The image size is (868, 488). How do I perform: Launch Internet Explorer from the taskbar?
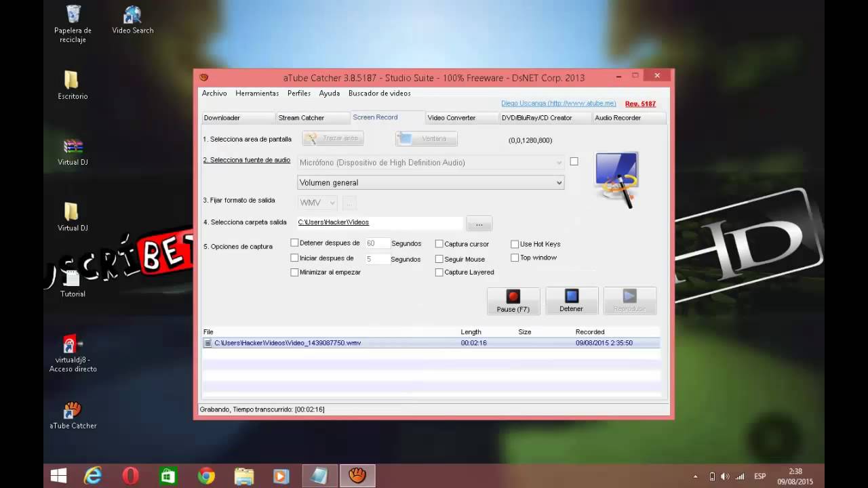pyautogui.click(x=93, y=476)
